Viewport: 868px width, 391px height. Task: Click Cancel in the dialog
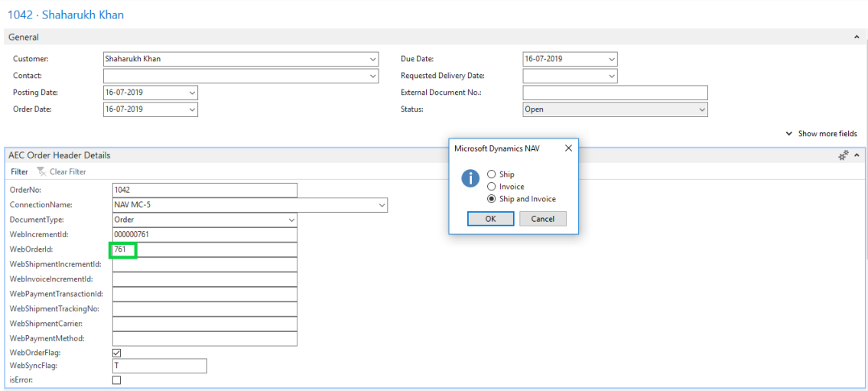point(542,219)
